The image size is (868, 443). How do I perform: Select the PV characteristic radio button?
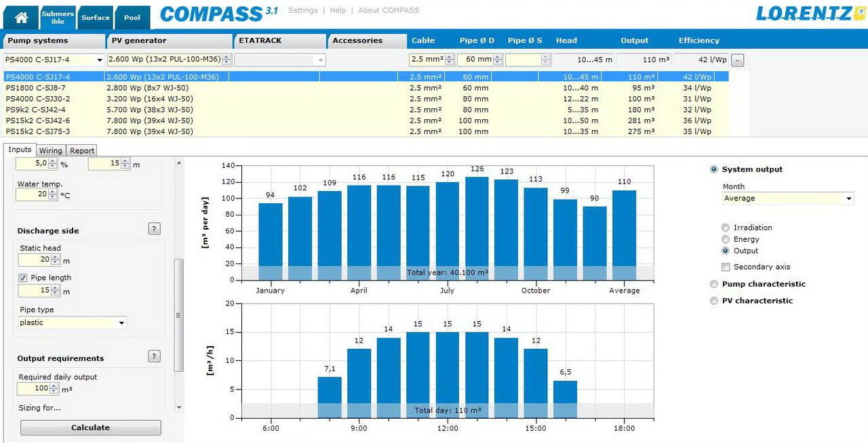tap(714, 301)
